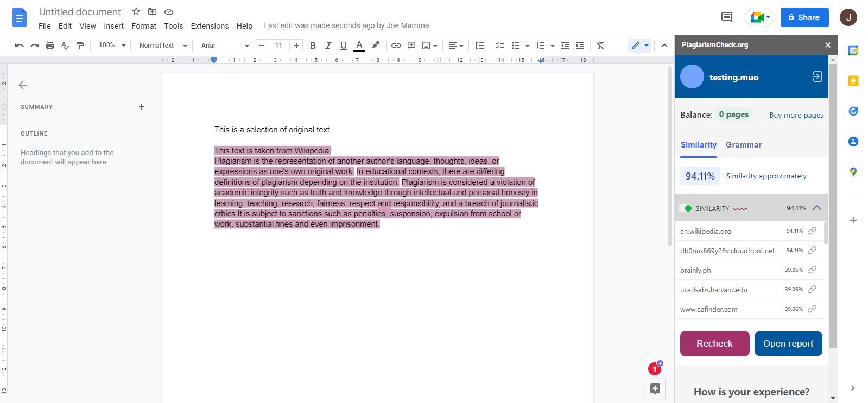The image size is (868, 403).
Task: Open bulleted list options arrow
Action: click(x=527, y=46)
